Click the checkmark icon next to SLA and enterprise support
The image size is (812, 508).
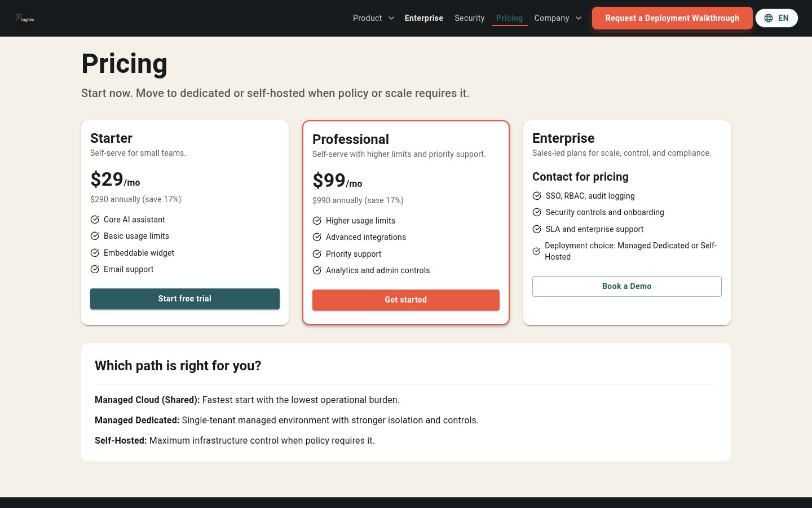click(x=537, y=229)
